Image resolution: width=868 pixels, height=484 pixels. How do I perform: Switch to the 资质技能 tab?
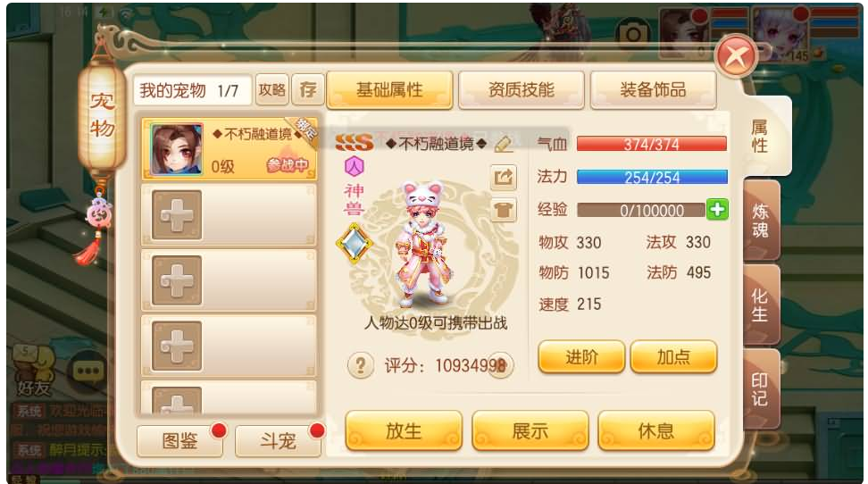click(521, 89)
